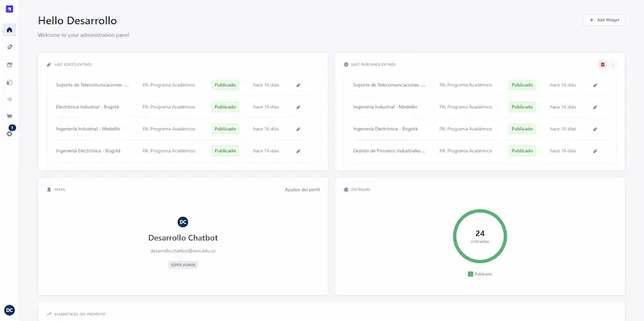The image size is (644, 321).
Task: Click Electrónica Industrial - Bogotá entry title
Action: (88, 107)
